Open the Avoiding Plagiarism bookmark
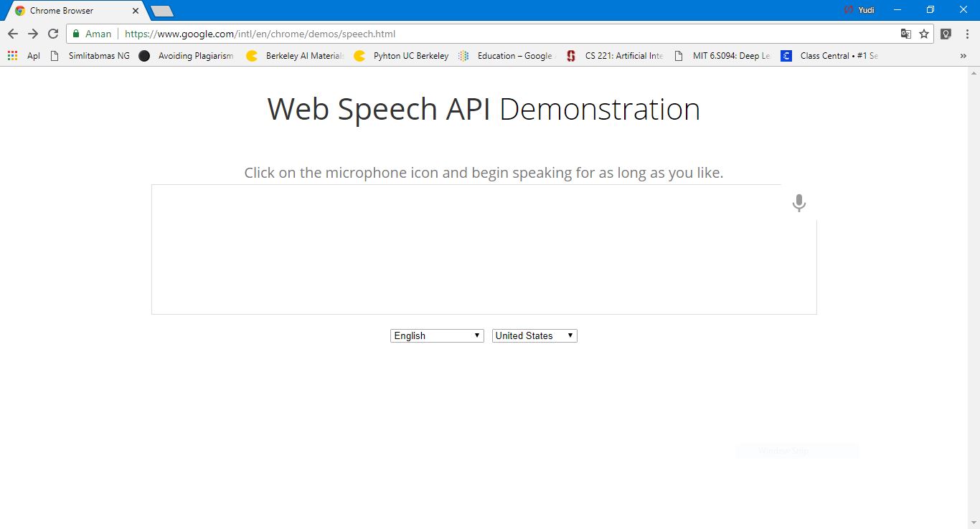 pos(186,55)
